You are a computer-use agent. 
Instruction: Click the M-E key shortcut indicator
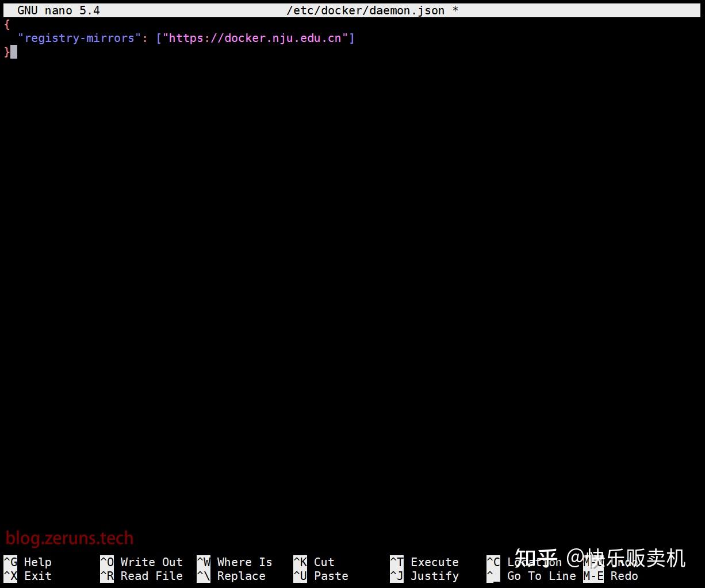pyautogui.click(x=593, y=575)
